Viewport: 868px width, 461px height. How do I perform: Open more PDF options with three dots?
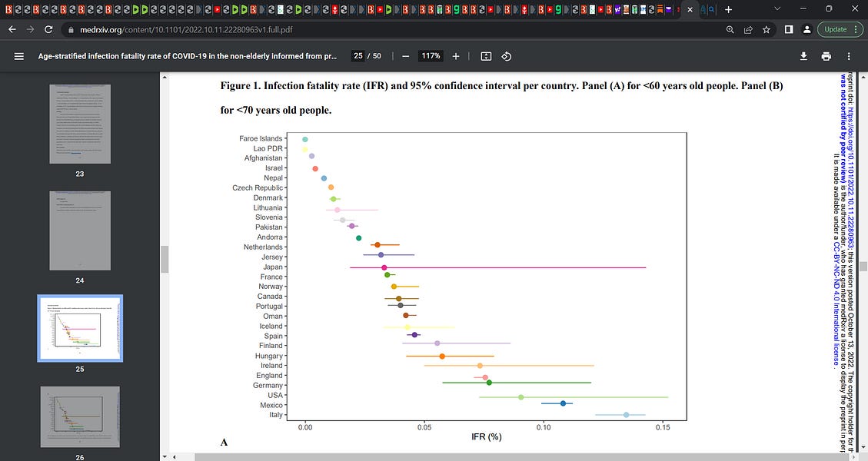[x=848, y=55]
